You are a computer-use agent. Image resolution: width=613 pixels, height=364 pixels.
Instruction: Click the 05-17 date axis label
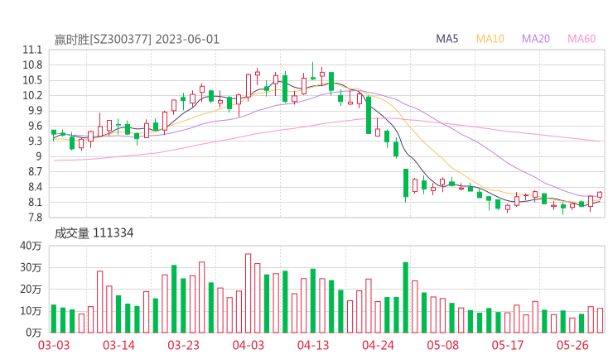click(508, 345)
